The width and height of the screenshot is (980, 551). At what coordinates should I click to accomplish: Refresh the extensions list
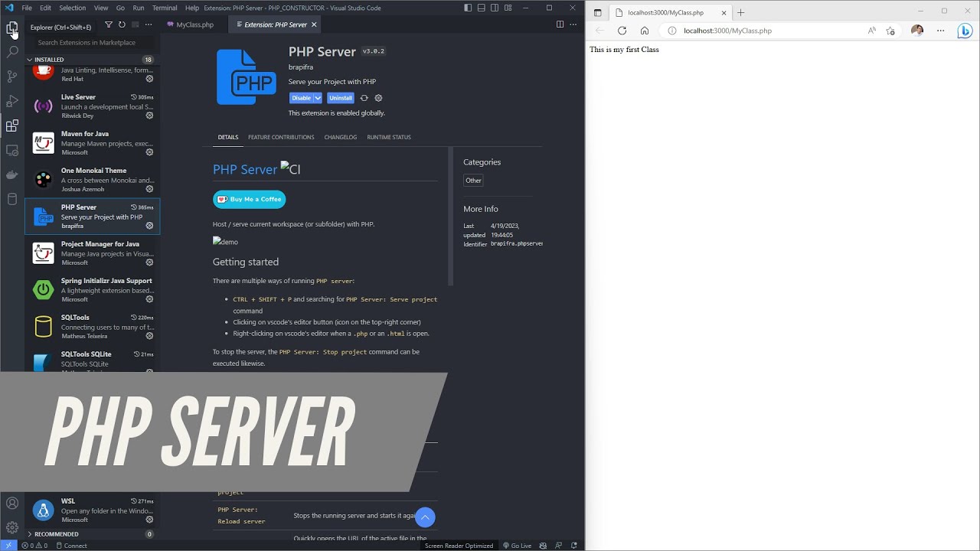click(x=122, y=25)
